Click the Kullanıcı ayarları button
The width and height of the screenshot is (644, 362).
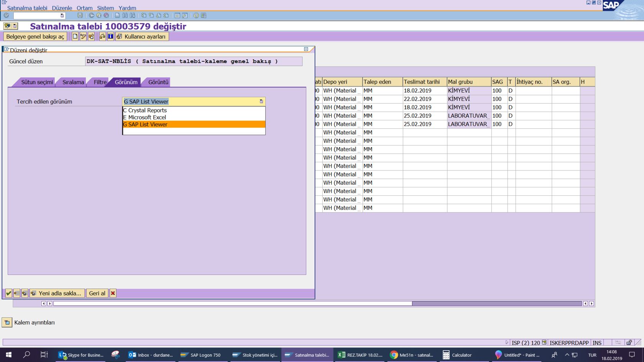(142, 36)
